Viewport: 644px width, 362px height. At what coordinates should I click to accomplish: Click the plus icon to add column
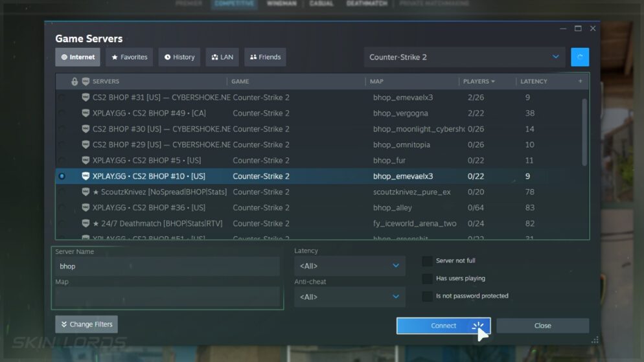pyautogui.click(x=580, y=82)
